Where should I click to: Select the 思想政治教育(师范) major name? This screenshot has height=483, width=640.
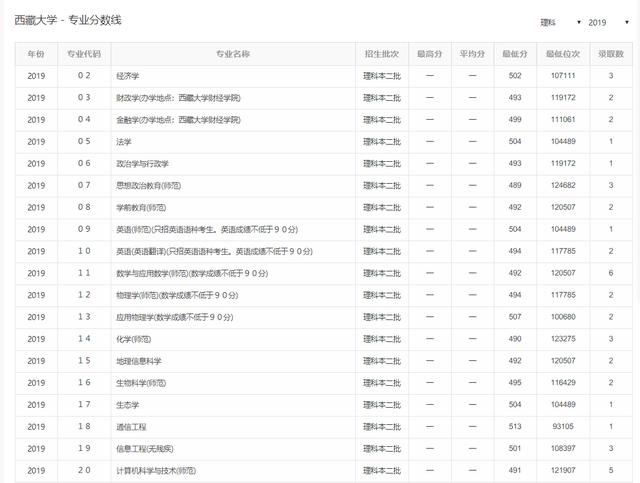pyautogui.click(x=149, y=186)
